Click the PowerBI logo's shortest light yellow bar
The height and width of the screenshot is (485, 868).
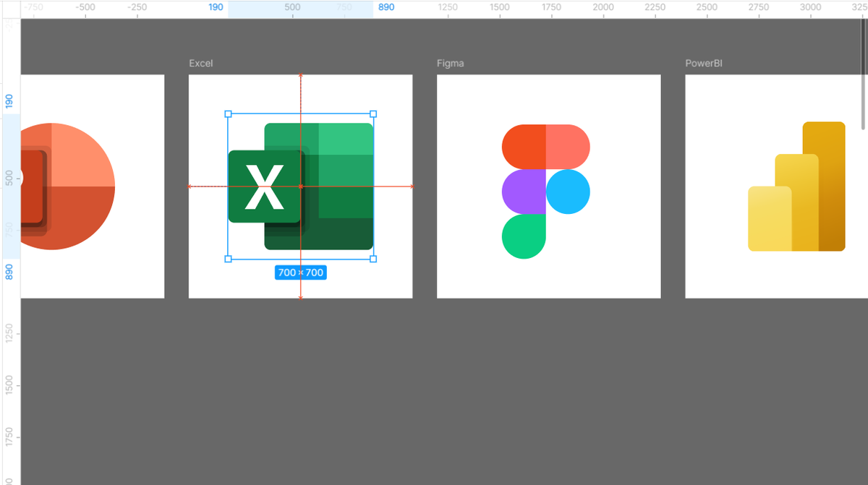click(x=769, y=219)
